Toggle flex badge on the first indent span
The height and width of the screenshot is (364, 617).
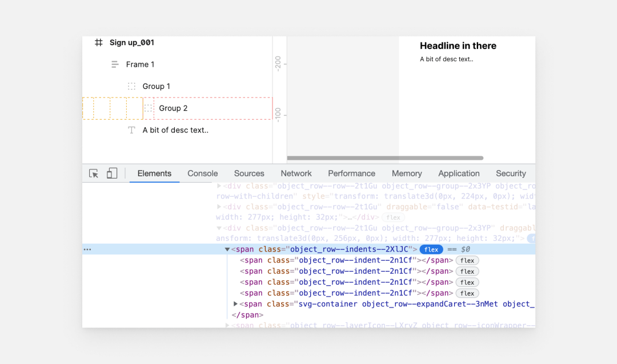click(x=467, y=260)
